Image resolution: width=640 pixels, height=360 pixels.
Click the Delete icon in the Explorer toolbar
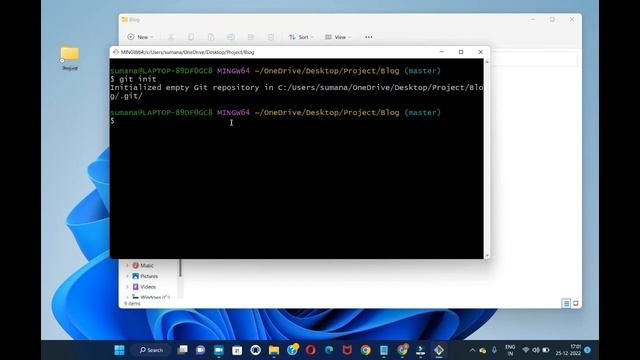point(271,37)
